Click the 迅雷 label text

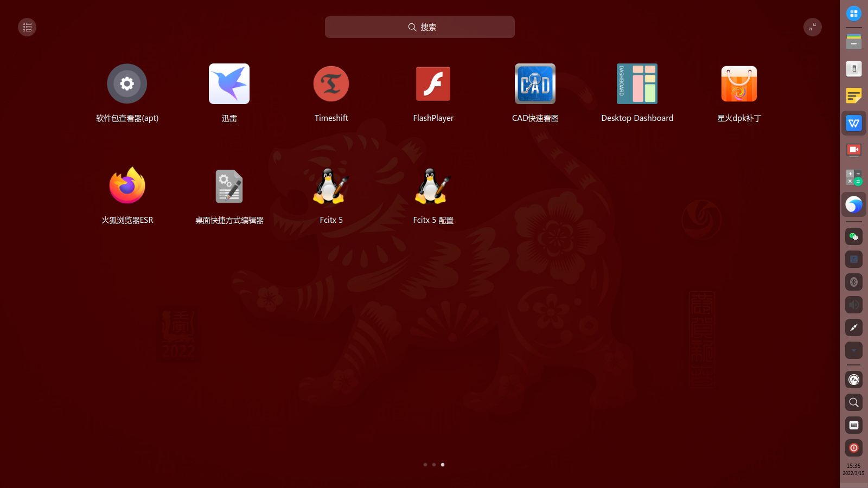pos(229,118)
